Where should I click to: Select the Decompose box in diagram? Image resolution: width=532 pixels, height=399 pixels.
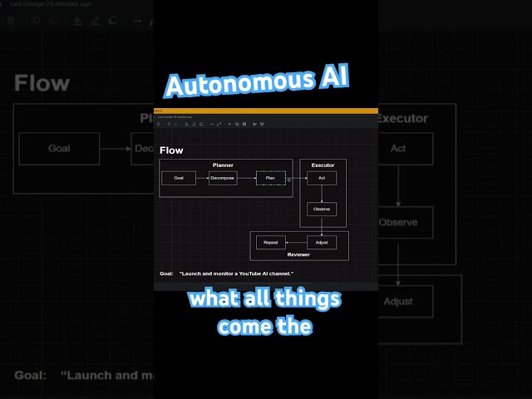tap(223, 178)
